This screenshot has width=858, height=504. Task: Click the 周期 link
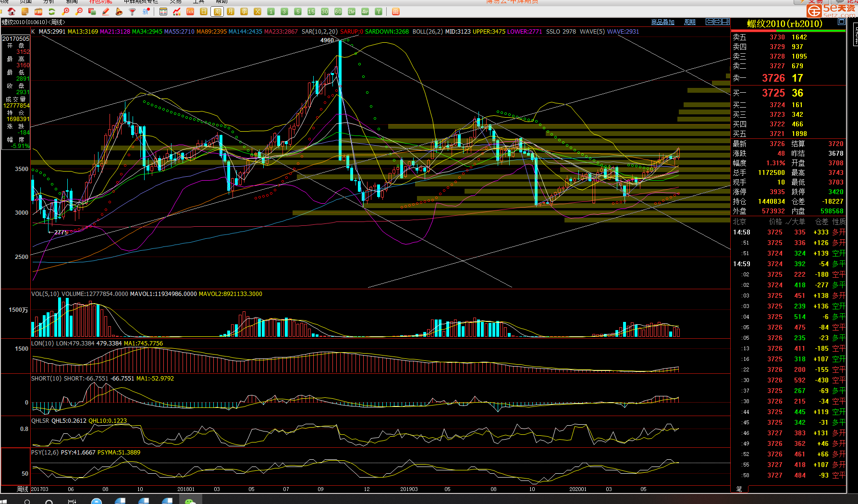(690, 22)
